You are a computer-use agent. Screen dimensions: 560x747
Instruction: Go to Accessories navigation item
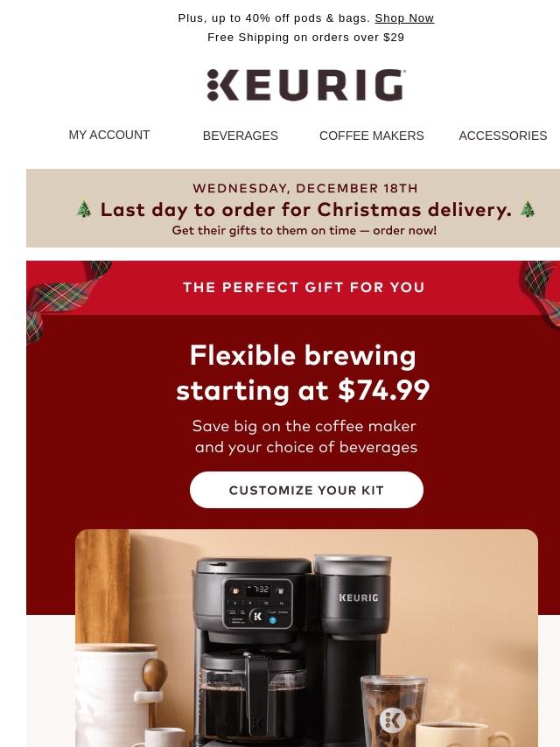coord(503,136)
